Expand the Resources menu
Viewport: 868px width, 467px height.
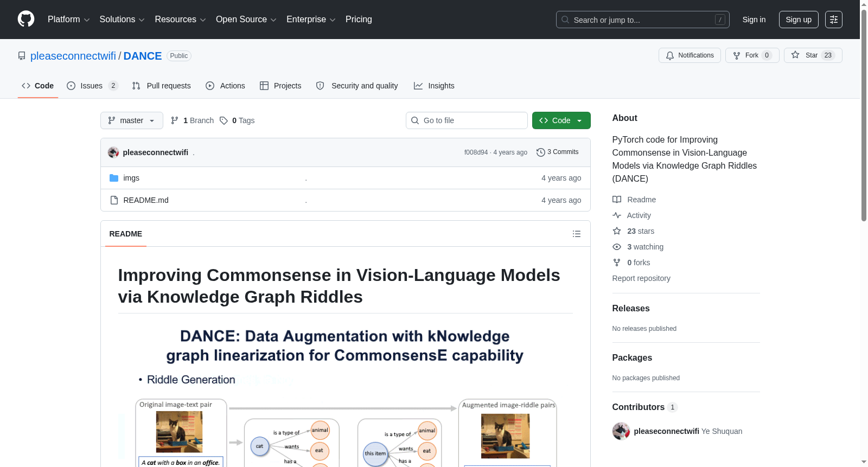pyautogui.click(x=180, y=20)
